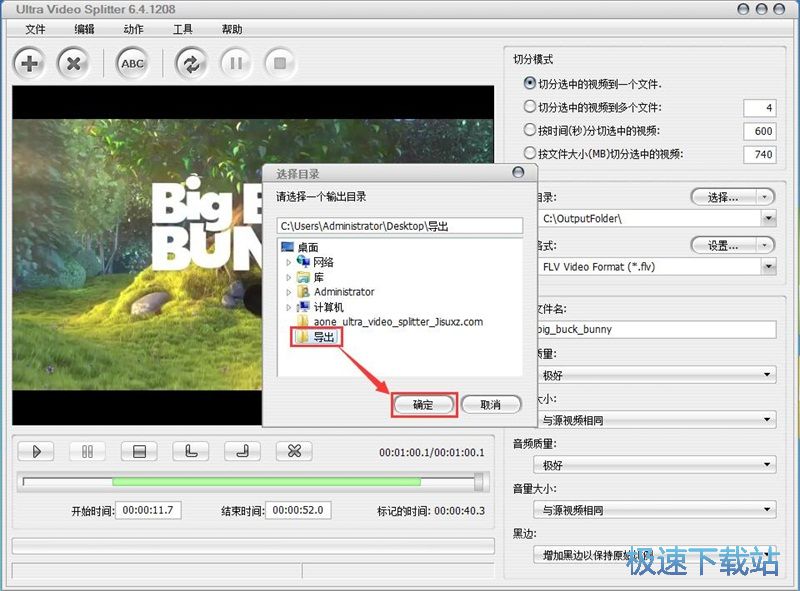Expand the Administrator tree node
The width and height of the screenshot is (800, 591).
[289, 292]
